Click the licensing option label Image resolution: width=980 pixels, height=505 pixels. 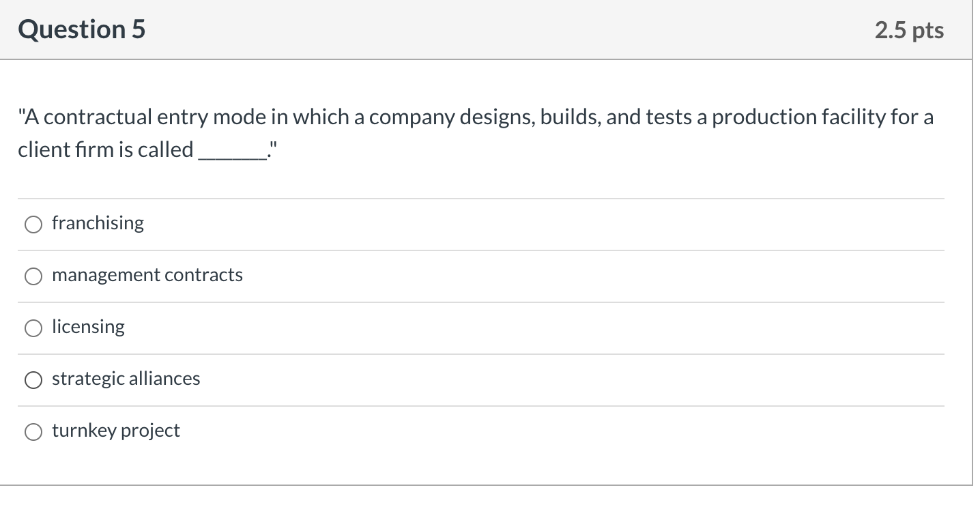point(88,328)
